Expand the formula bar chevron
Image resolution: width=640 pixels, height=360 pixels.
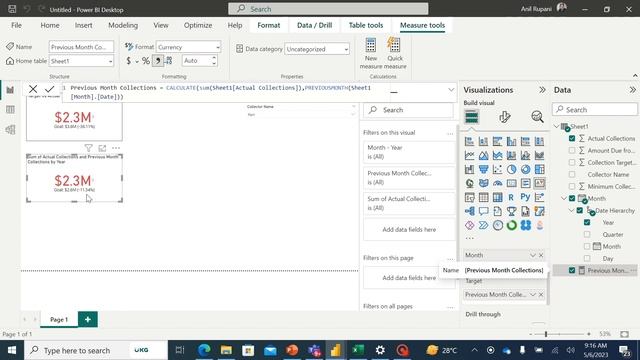(x=451, y=89)
